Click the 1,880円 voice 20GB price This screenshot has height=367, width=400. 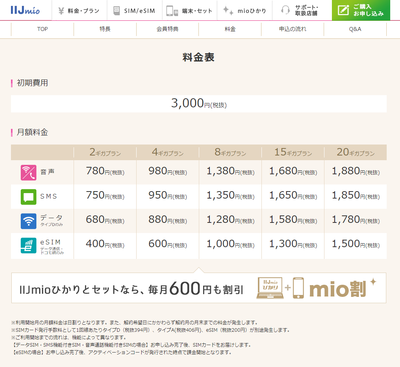[356, 171]
